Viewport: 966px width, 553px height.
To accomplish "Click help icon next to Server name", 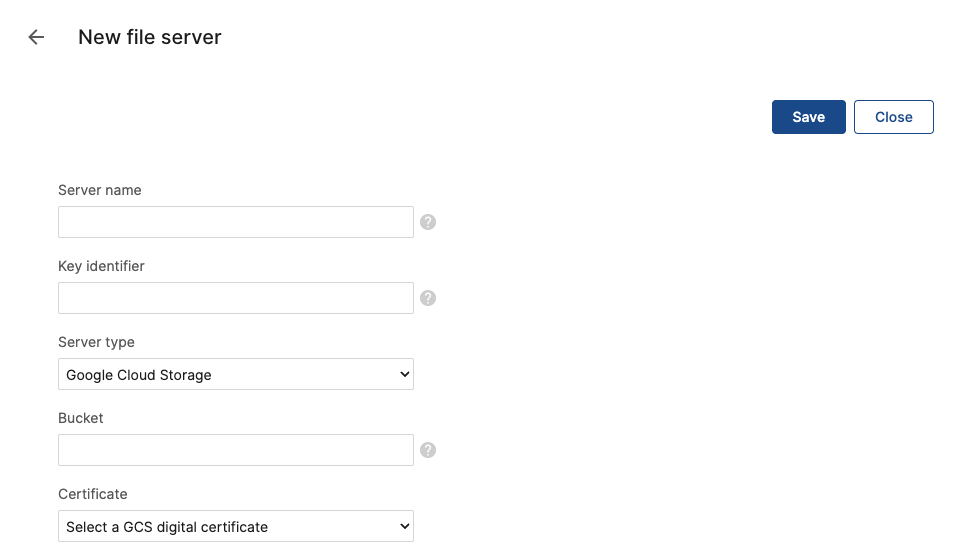I will tap(428, 222).
